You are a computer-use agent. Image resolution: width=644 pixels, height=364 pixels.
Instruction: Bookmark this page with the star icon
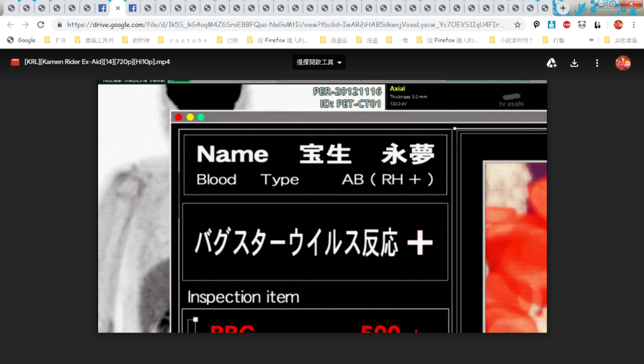(x=518, y=25)
